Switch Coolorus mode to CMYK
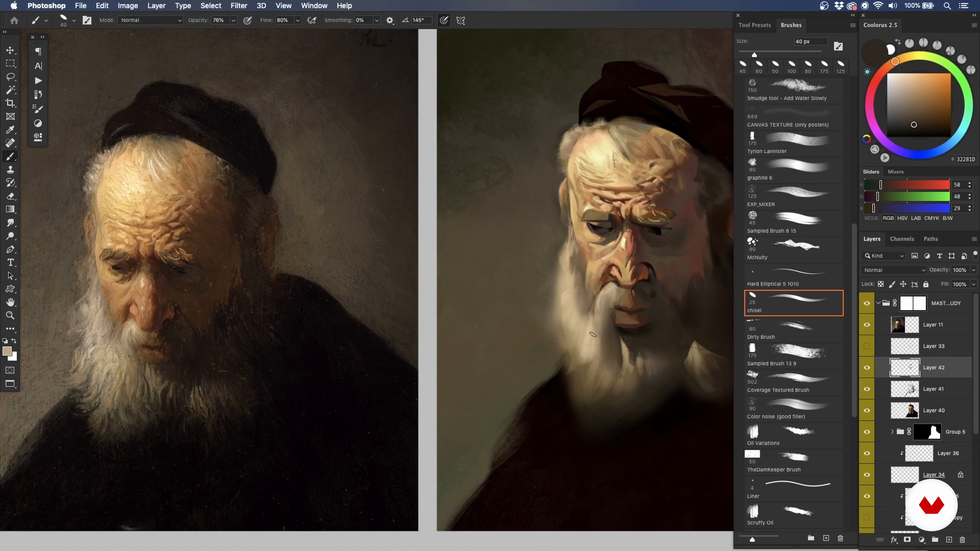 click(x=932, y=218)
